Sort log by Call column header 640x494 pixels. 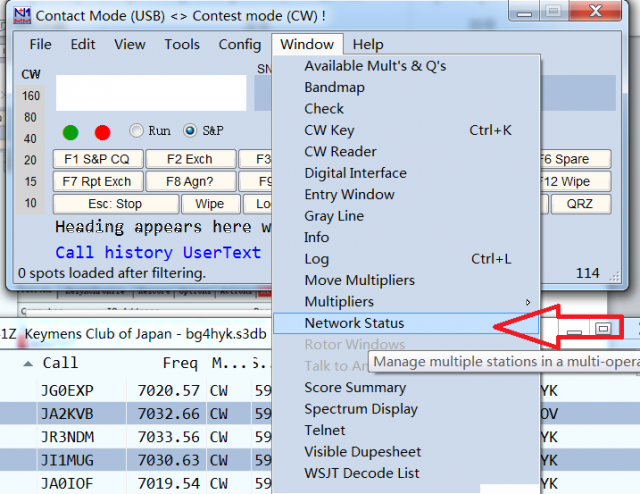[x=60, y=363]
